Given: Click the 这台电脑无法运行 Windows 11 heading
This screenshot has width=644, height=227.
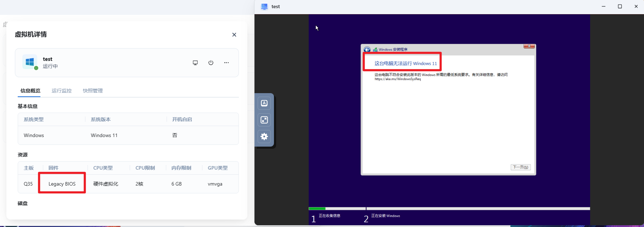Looking at the screenshot, I should tap(406, 63).
